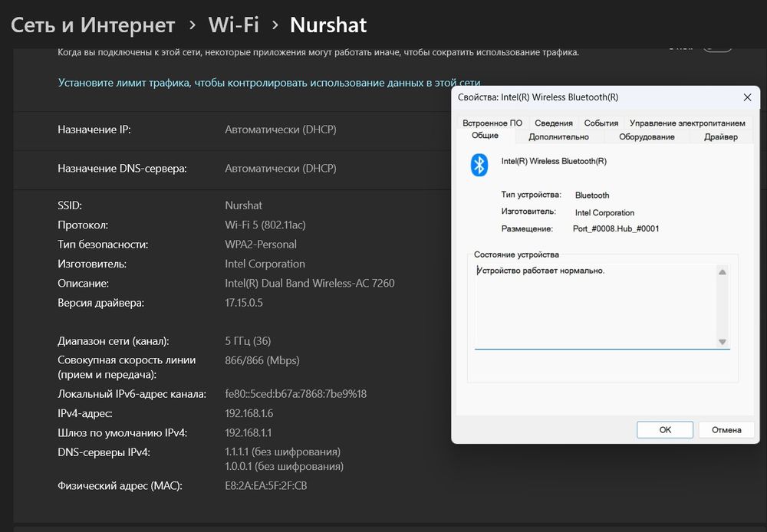Click the 5 ГГц (36) network band value
Viewport: 767px width, 532px height.
coord(248,341)
